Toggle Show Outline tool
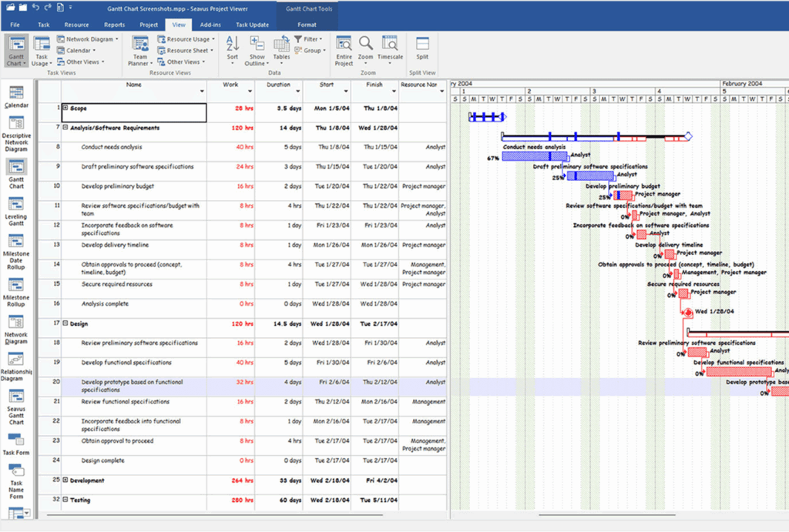Screen dimensions: 789x532 [x=257, y=51]
